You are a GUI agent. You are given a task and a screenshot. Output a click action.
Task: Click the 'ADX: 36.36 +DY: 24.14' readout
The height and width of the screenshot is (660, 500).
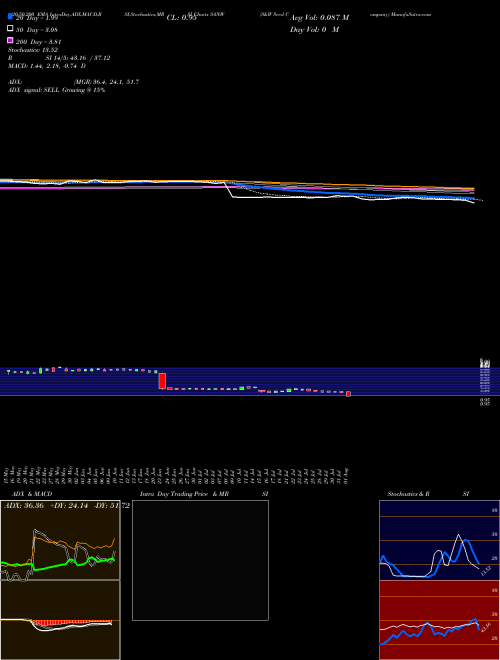click(46, 506)
